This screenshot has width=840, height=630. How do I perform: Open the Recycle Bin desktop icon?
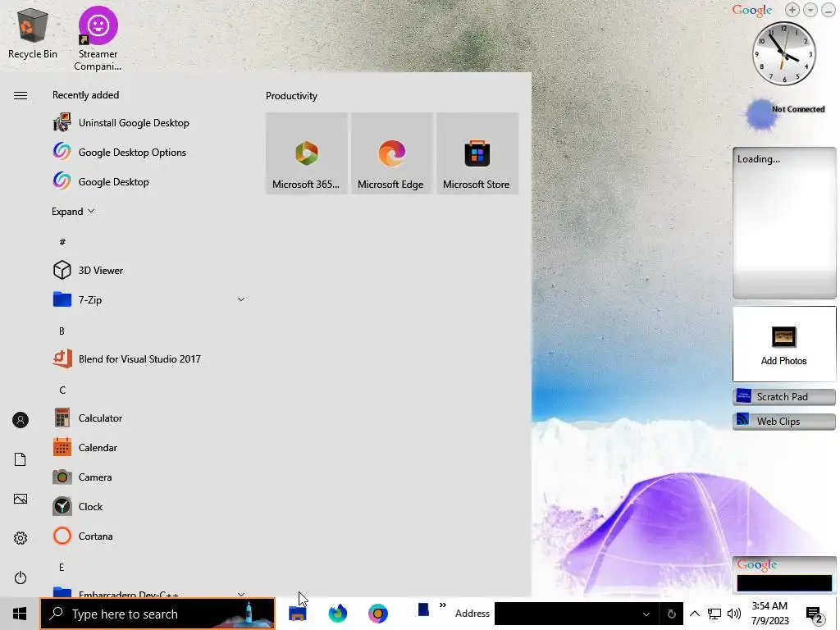pos(32,33)
